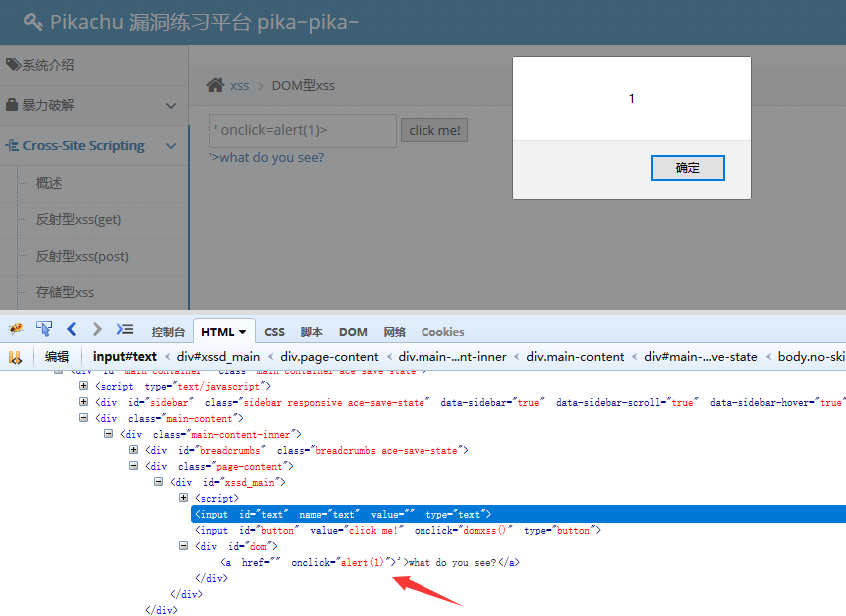Click the Firebug forward arrow
Viewport: 846px width, 616px height.
(x=97, y=329)
